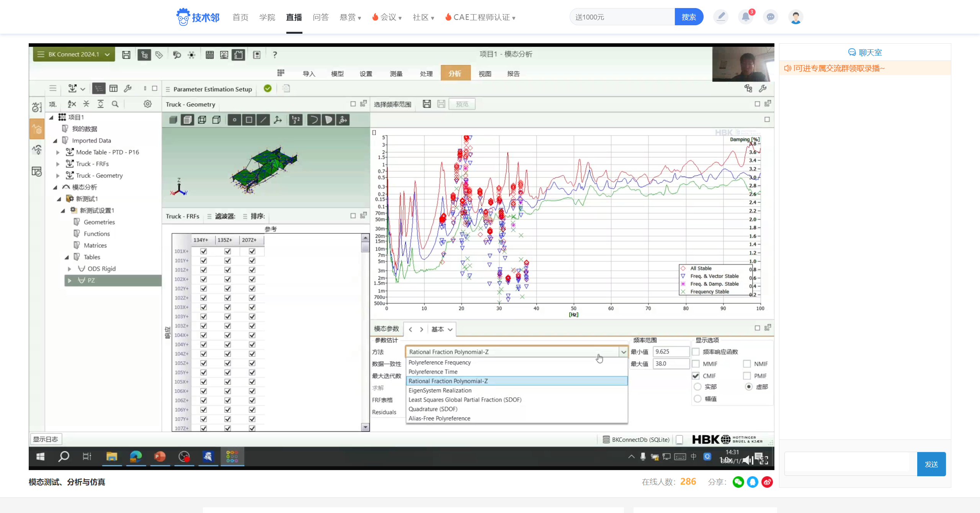The width and height of the screenshot is (980, 513).
Task: Switch to the 报告 ribbon tab
Action: pyautogui.click(x=513, y=74)
